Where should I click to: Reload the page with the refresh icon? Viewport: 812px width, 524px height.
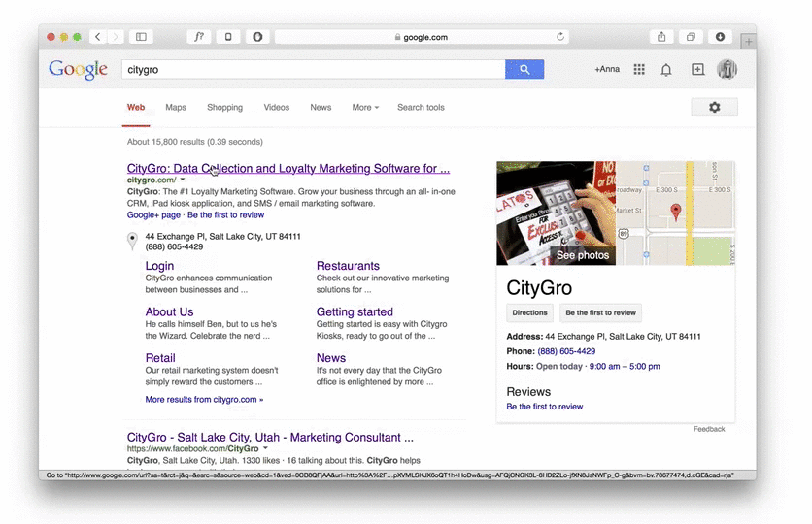point(559,37)
